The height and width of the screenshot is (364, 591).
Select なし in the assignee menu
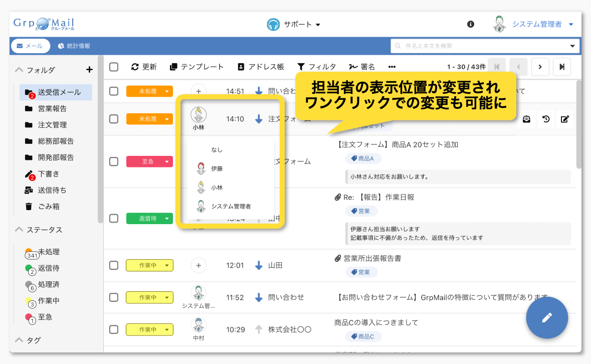[x=230, y=150]
